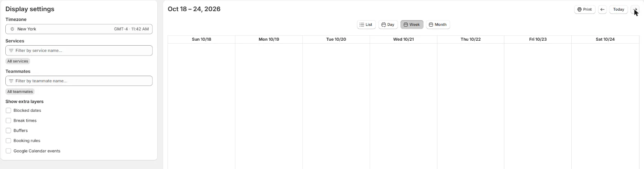Enable the Blocked dates layer checkbox
644x169 pixels.
[x=8, y=111]
